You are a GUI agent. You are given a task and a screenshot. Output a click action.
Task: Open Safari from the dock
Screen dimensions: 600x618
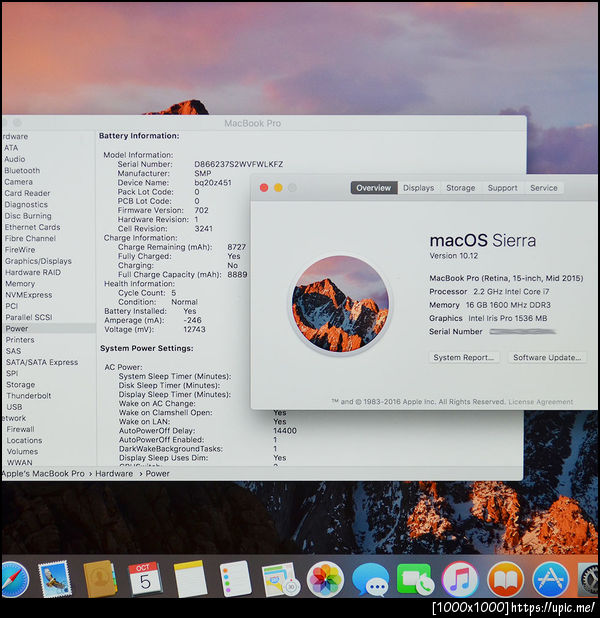(x=14, y=580)
